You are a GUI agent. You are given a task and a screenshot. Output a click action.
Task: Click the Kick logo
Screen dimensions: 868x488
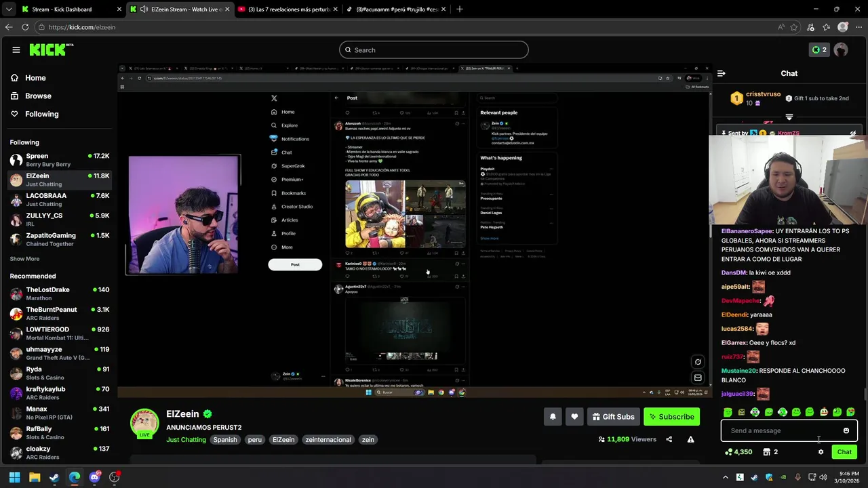click(x=51, y=49)
